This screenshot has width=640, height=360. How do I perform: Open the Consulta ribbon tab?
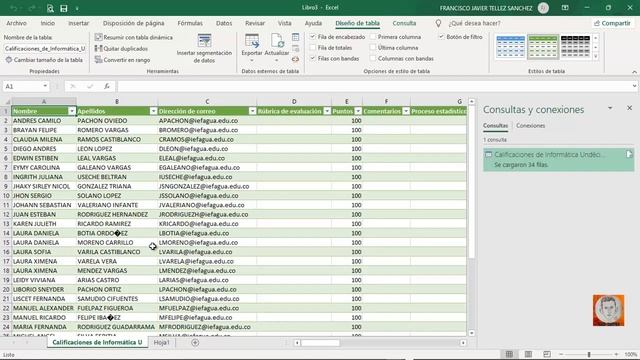pos(404,23)
